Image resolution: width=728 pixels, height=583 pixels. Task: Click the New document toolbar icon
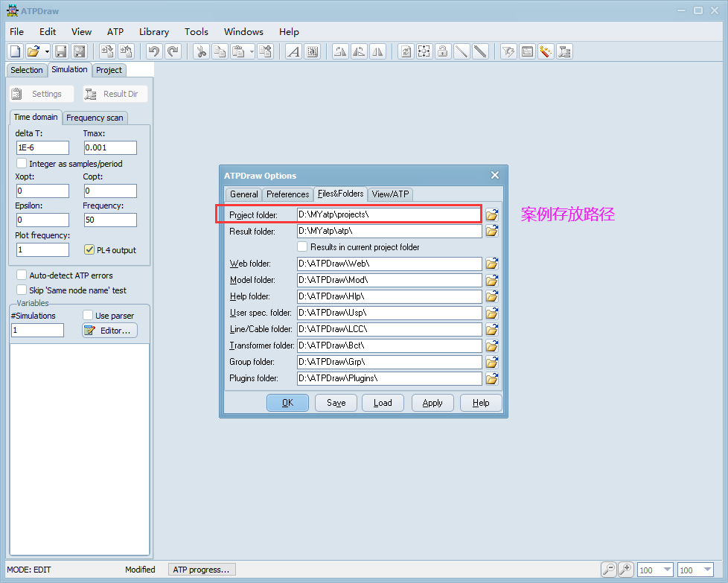(x=15, y=51)
